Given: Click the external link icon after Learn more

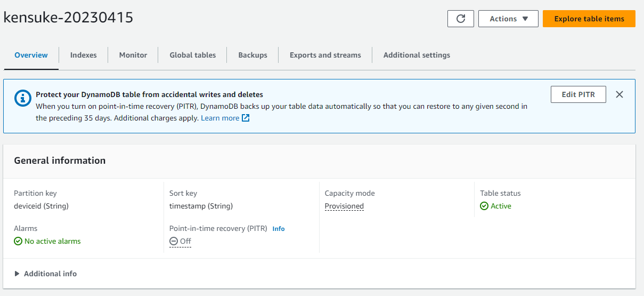Looking at the screenshot, I should point(246,118).
